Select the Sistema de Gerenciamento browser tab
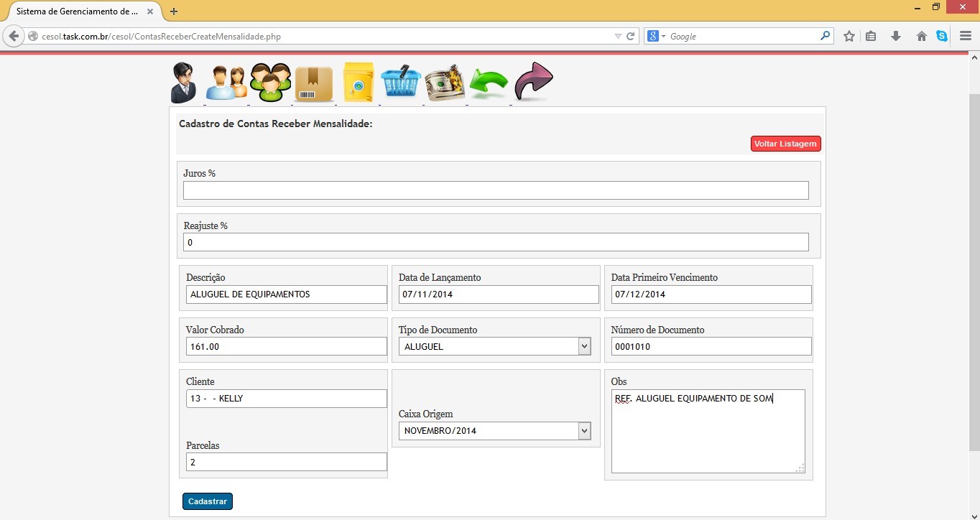The image size is (980, 520). [78, 11]
